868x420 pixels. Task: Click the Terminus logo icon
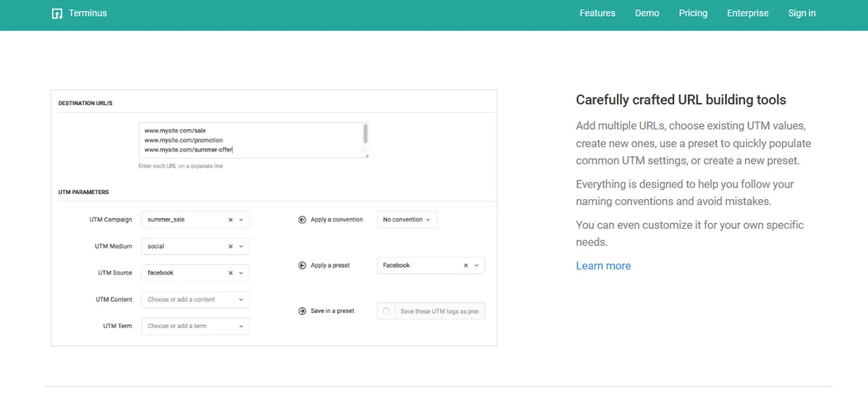pos(56,13)
